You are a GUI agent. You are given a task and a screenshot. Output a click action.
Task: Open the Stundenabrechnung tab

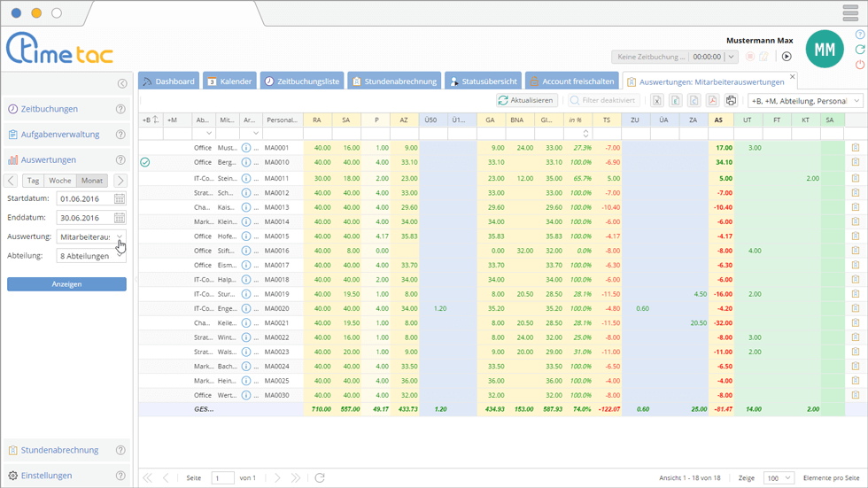[394, 81]
